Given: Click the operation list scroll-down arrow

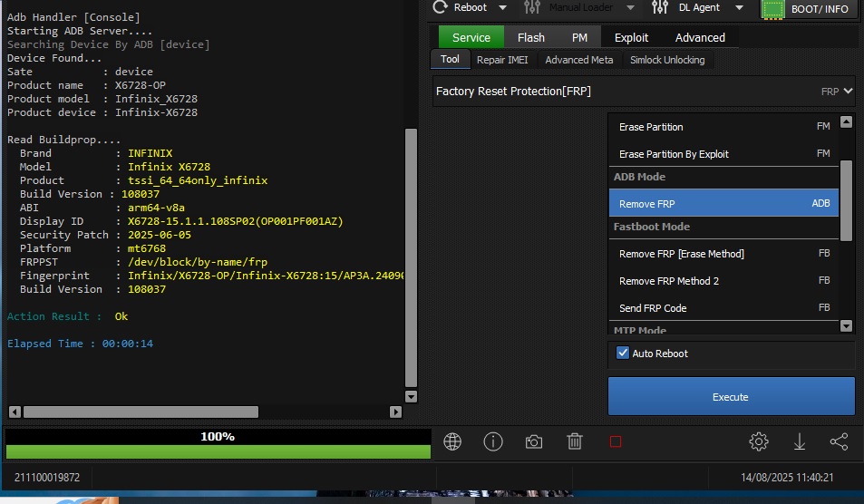Looking at the screenshot, I should [x=847, y=326].
